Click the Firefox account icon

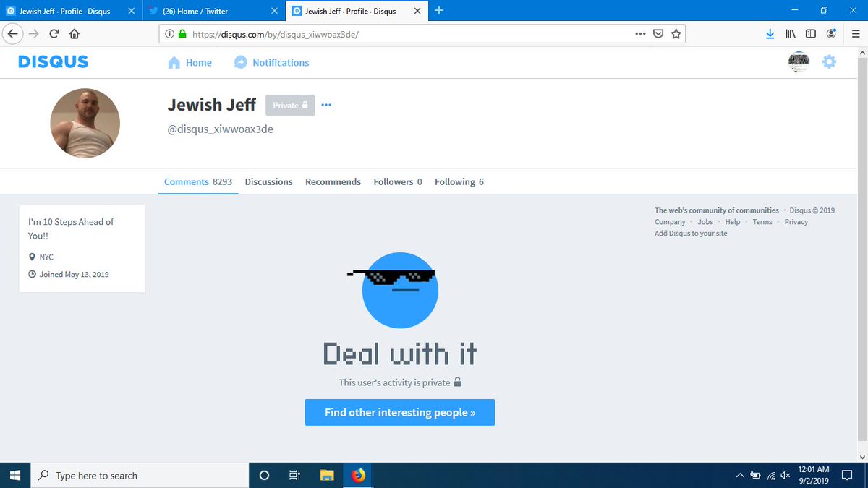(x=832, y=33)
